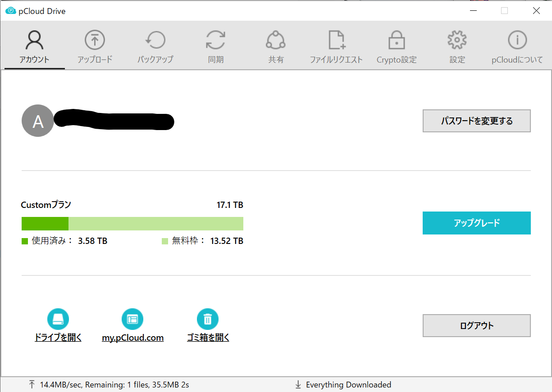Click the Customプラン plan label
Image resolution: width=552 pixels, height=392 pixels.
pos(46,205)
